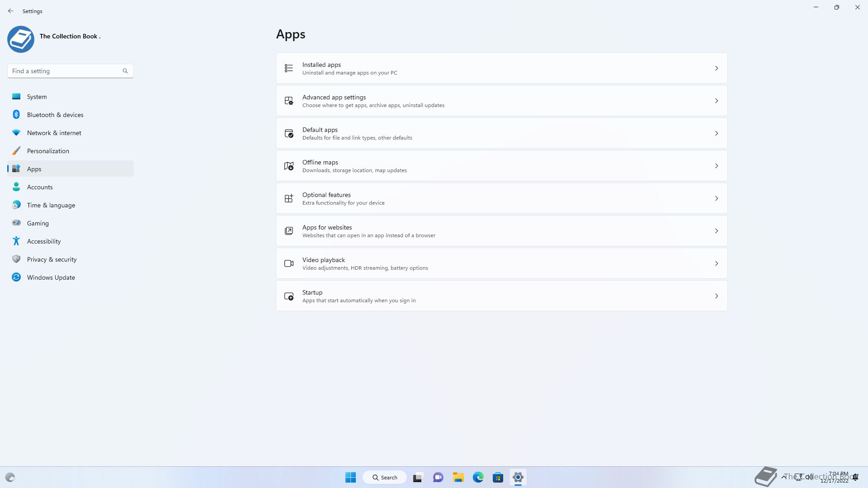Click the Offline maps icon

click(x=289, y=166)
